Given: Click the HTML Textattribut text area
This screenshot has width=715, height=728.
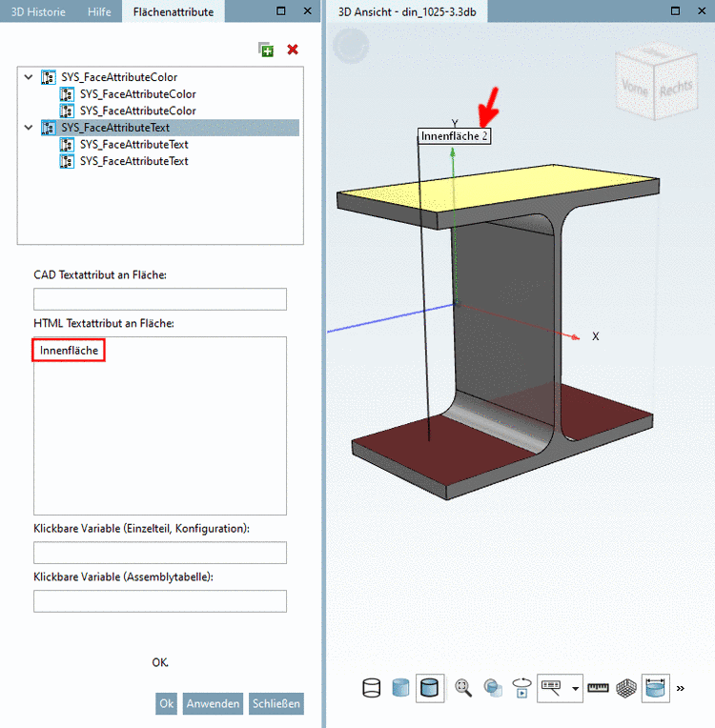Looking at the screenshot, I should [x=160, y=426].
